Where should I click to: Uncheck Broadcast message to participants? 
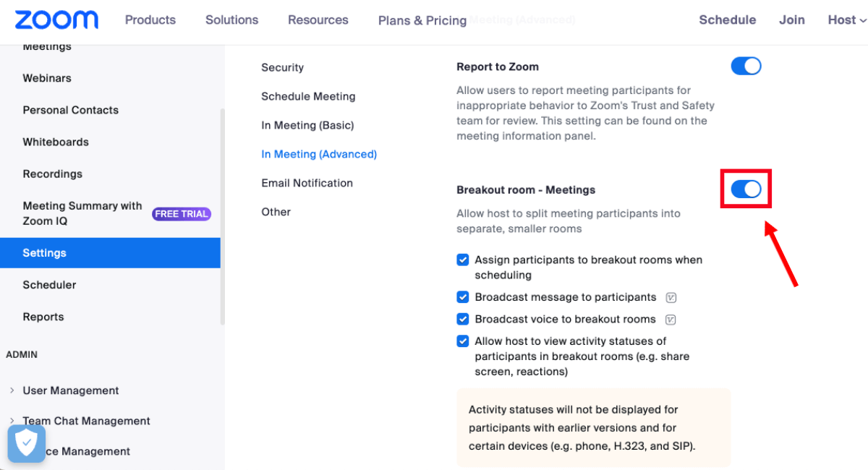pos(463,297)
